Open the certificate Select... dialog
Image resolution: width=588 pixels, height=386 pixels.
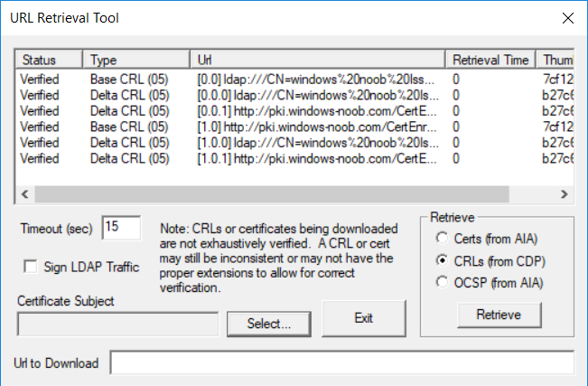pyautogui.click(x=268, y=324)
